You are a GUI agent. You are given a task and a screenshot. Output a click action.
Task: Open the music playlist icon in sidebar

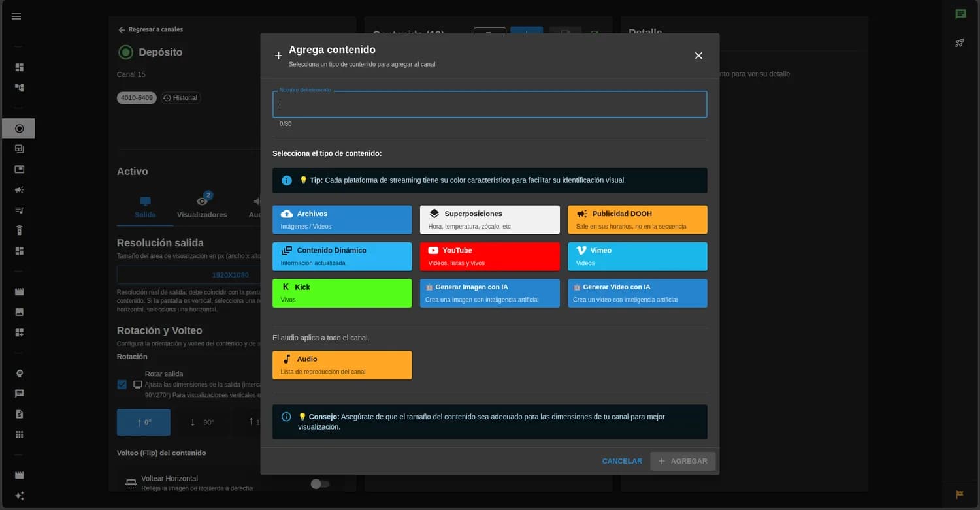(19, 210)
